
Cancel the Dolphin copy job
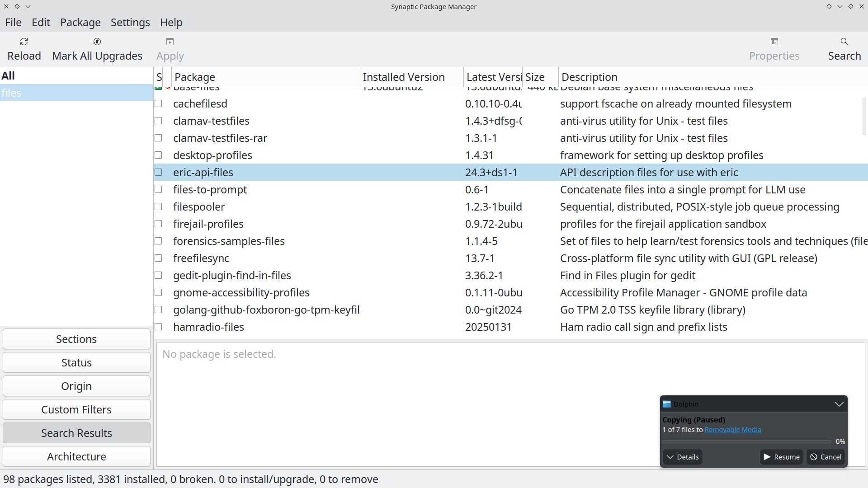click(826, 457)
